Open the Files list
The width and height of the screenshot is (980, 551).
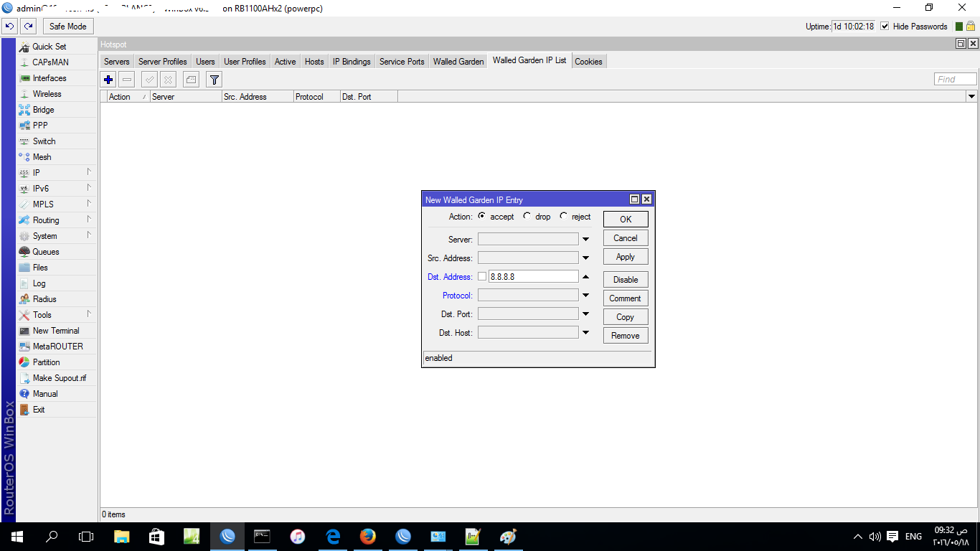click(x=57, y=268)
